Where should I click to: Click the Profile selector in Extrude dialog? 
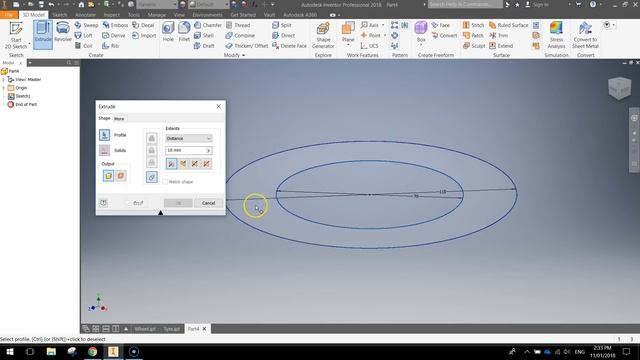pos(104,135)
